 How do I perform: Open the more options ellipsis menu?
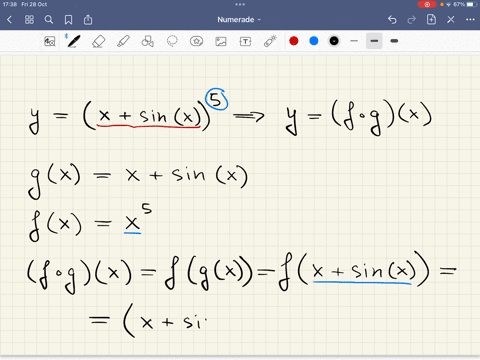pyautogui.click(x=470, y=20)
